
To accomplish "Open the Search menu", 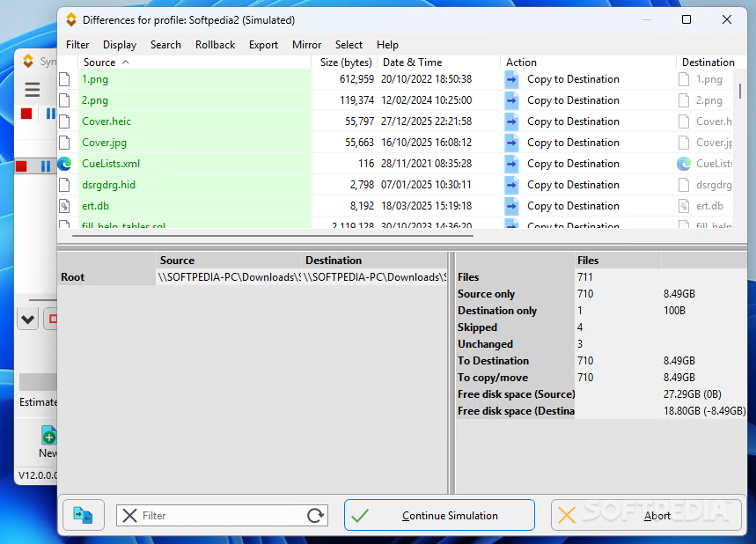I will pos(165,45).
